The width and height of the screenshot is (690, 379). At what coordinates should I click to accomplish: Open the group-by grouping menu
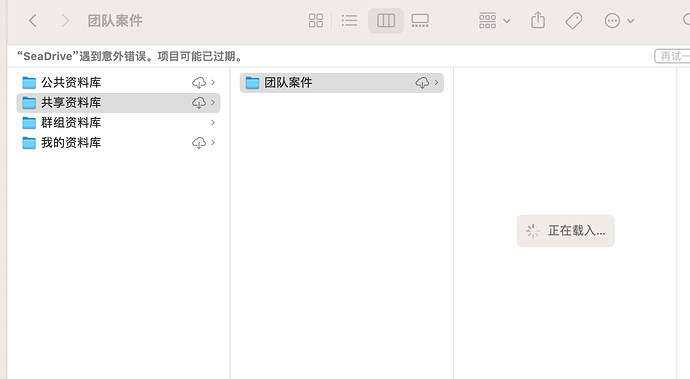(x=494, y=20)
